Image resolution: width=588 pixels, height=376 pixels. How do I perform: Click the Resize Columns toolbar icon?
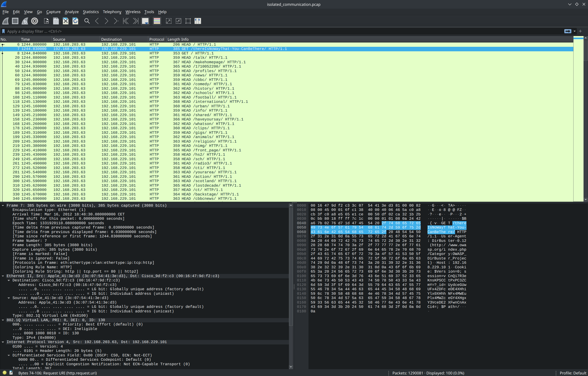click(198, 21)
